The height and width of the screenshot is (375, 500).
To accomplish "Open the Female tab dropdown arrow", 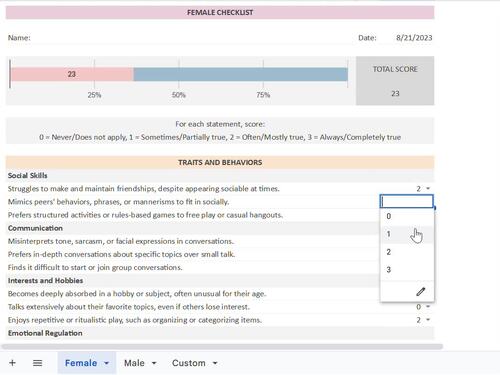I will pos(107,363).
